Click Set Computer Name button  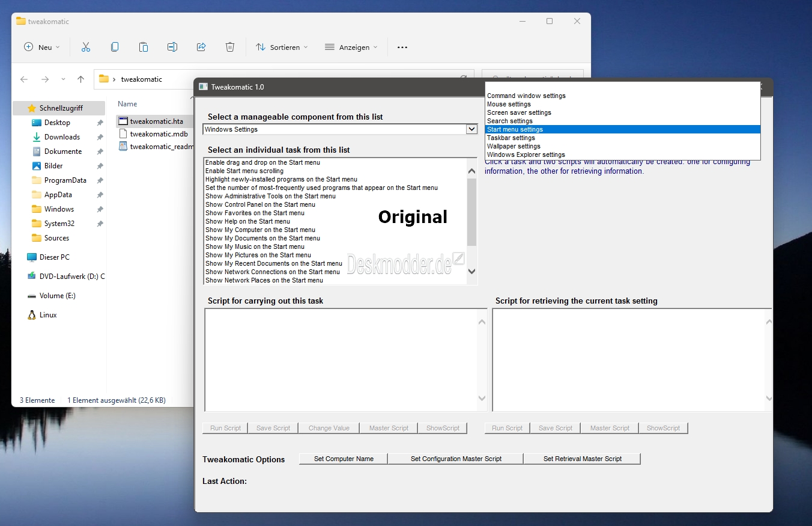(x=344, y=459)
